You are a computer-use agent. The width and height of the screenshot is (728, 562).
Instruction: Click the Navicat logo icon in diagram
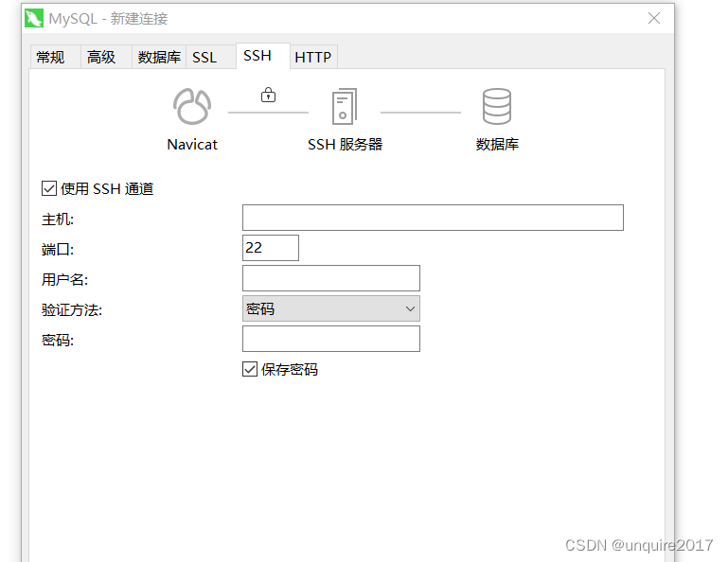pyautogui.click(x=192, y=107)
